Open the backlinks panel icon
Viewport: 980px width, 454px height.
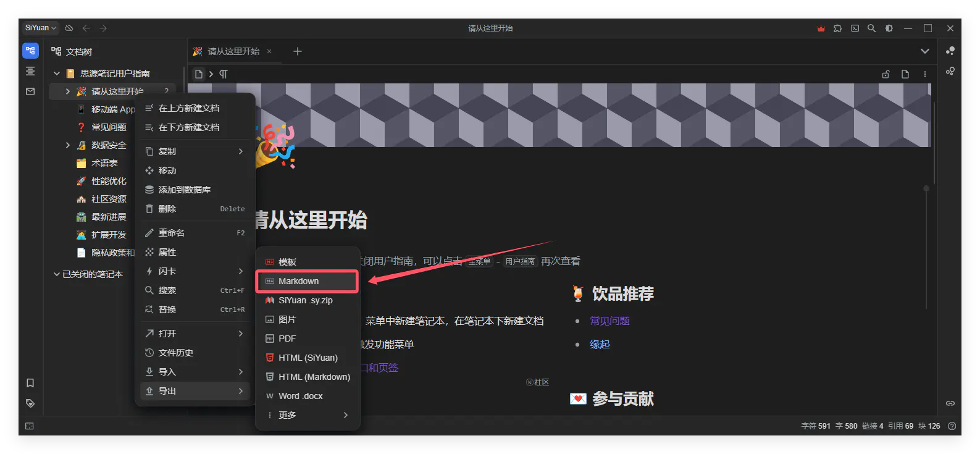(x=950, y=403)
